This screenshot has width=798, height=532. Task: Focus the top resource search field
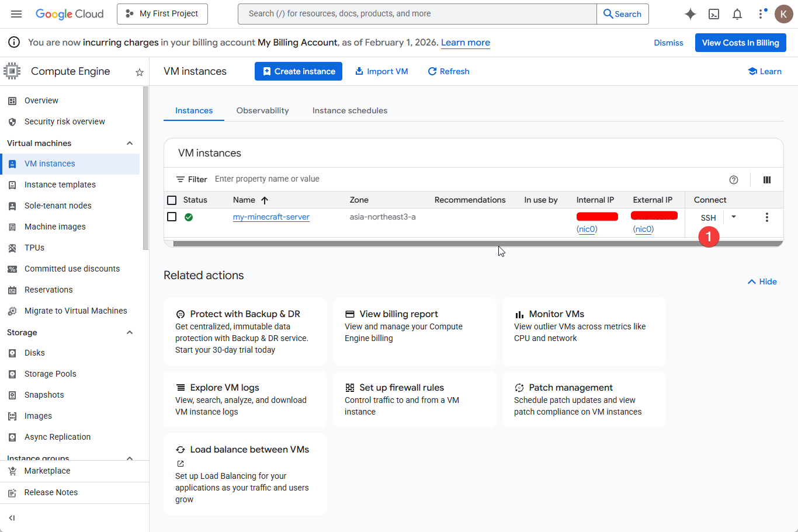417,14
